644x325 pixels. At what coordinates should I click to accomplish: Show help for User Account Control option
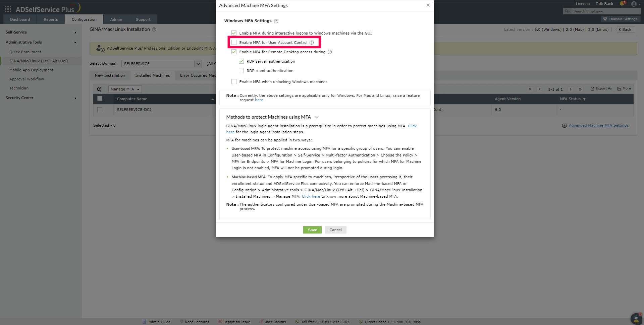point(312,43)
